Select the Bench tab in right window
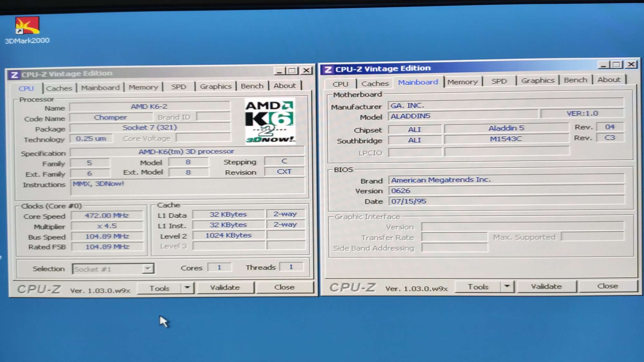The image size is (644, 362). [575, 80]
